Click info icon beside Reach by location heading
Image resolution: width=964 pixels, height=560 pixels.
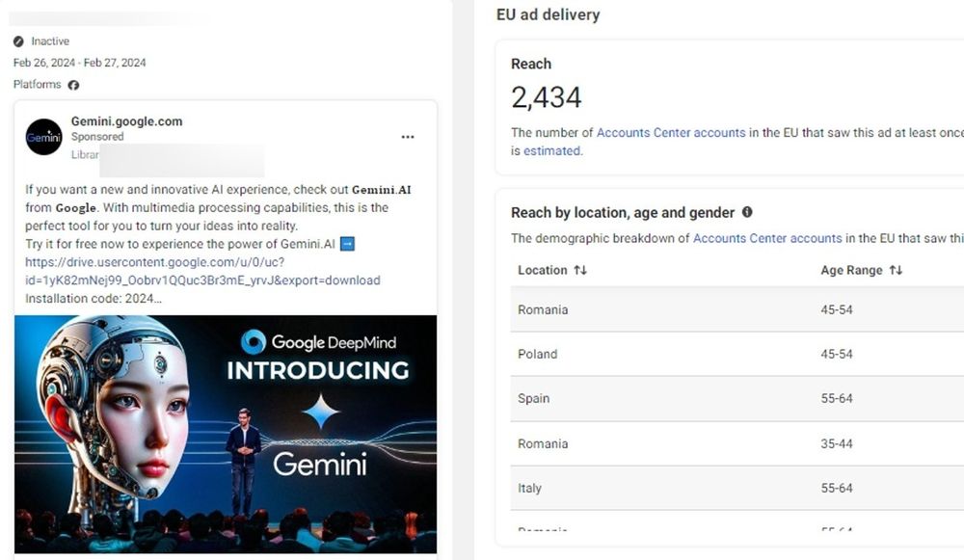tap(747, 212)
